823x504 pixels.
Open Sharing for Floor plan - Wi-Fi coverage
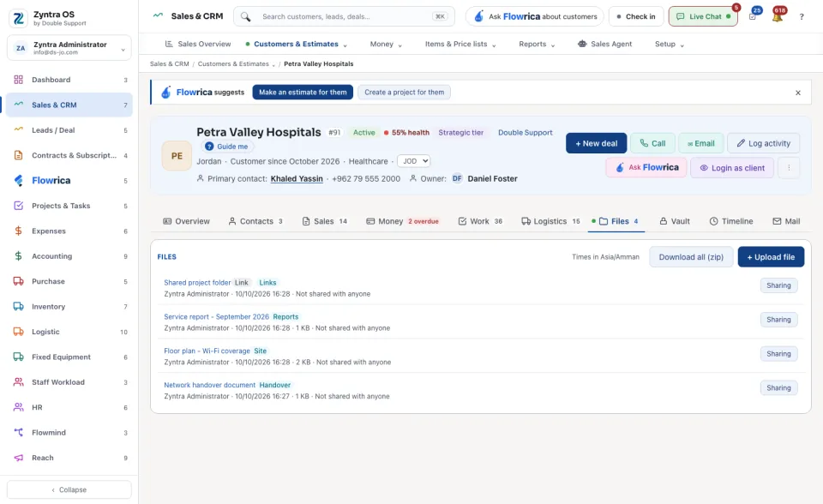(x=779, y=354)
